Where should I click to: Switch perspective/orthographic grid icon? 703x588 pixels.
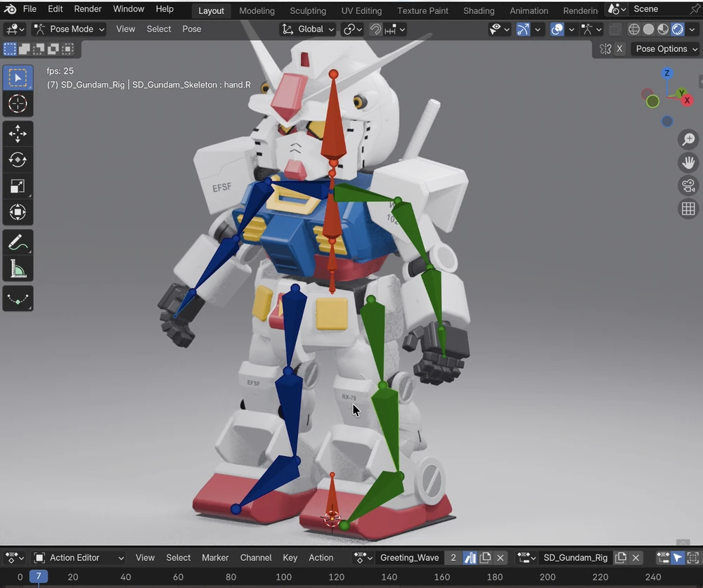[688, 209]
